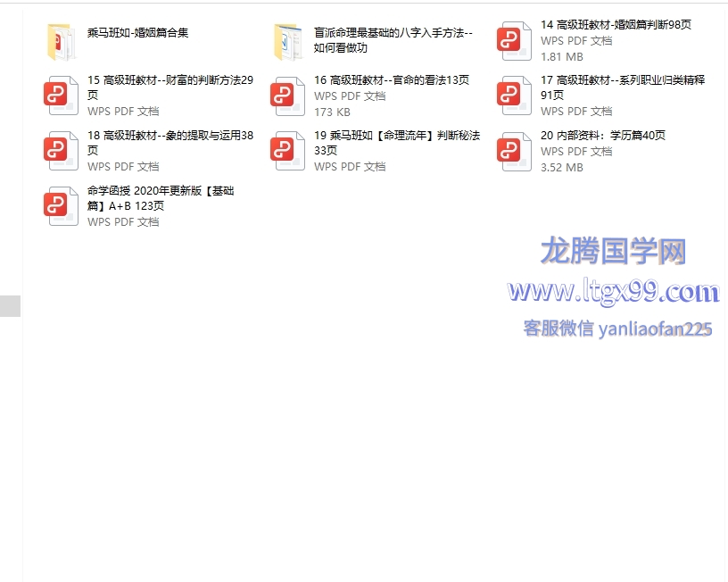
Task: Click file name 18 高级班教材--象的提取与运用38页
Action: (x=170, y=143)
